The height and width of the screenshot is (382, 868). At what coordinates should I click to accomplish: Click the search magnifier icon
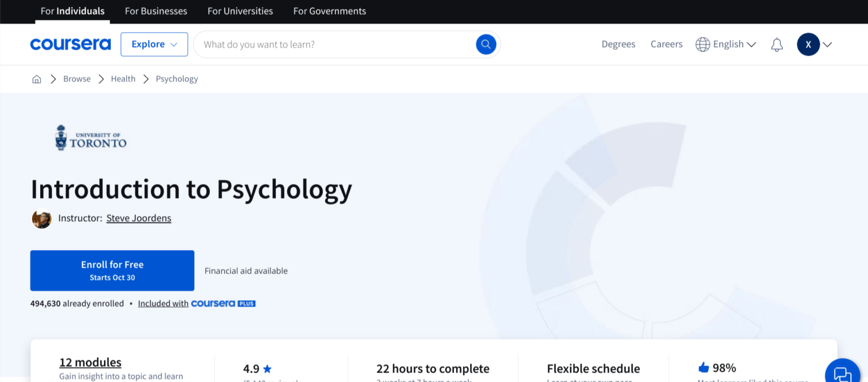tap(485, 44)
